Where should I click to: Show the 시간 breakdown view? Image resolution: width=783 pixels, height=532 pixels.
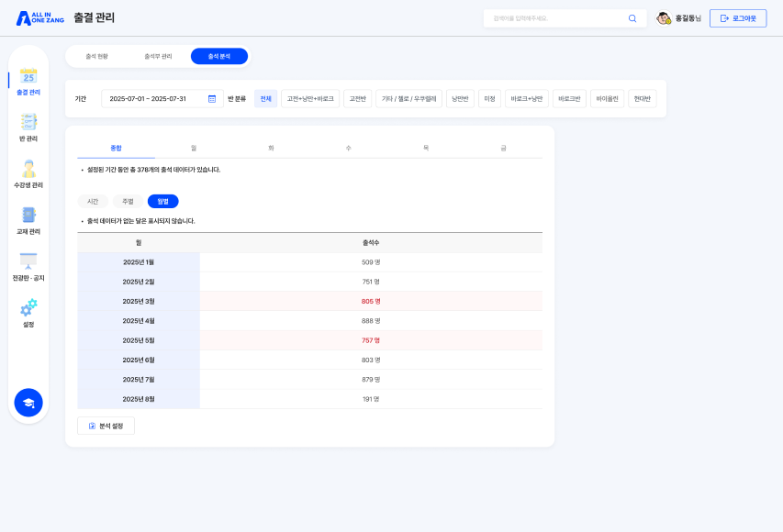click(93, 202)
